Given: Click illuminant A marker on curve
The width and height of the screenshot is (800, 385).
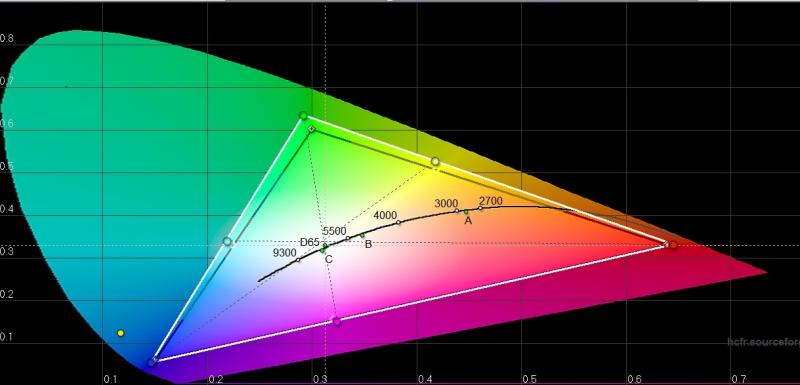Looking at the screenshot, I should 466,212.
